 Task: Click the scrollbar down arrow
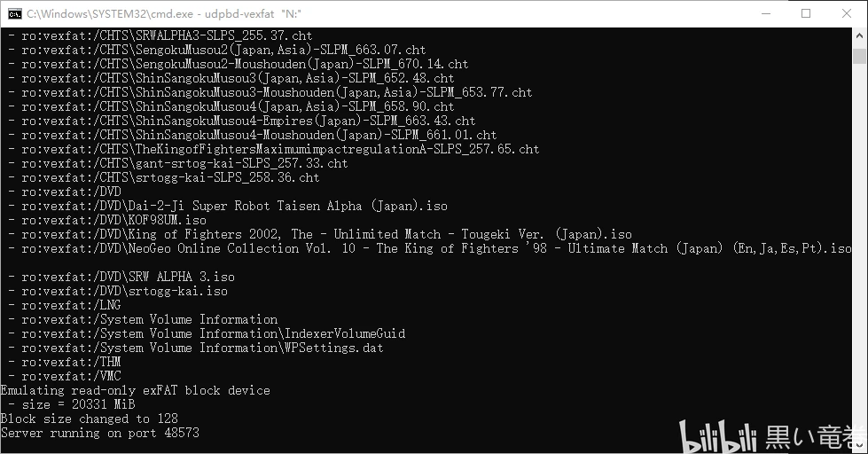point(860,444)
